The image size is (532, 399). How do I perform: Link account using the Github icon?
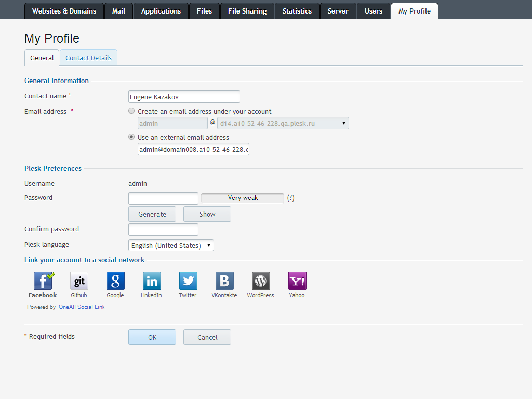(x=79, y=281)
